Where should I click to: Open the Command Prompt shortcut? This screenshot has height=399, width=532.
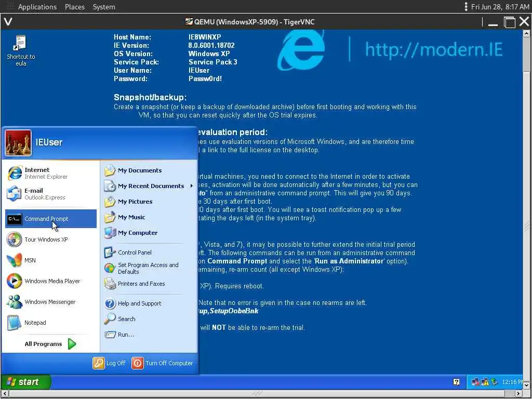[x=50, y=219]
